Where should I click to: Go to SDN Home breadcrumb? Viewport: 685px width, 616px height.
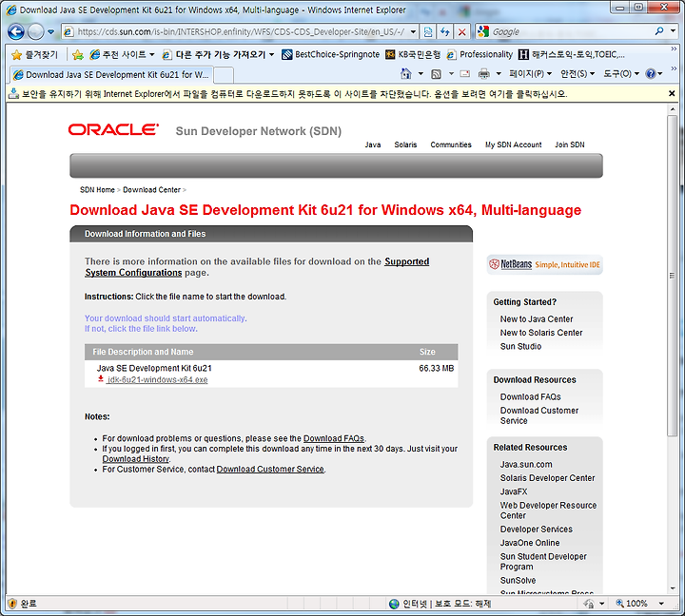click(x=97, y=190)
